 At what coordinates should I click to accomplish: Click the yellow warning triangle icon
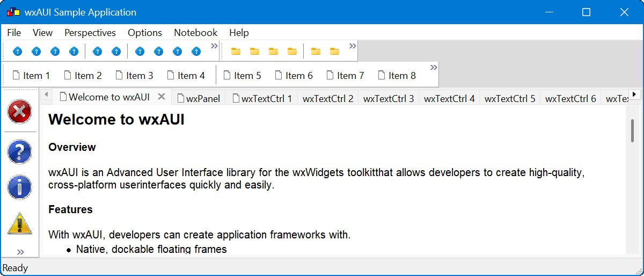pyautogui.click(x=19, y=223)
